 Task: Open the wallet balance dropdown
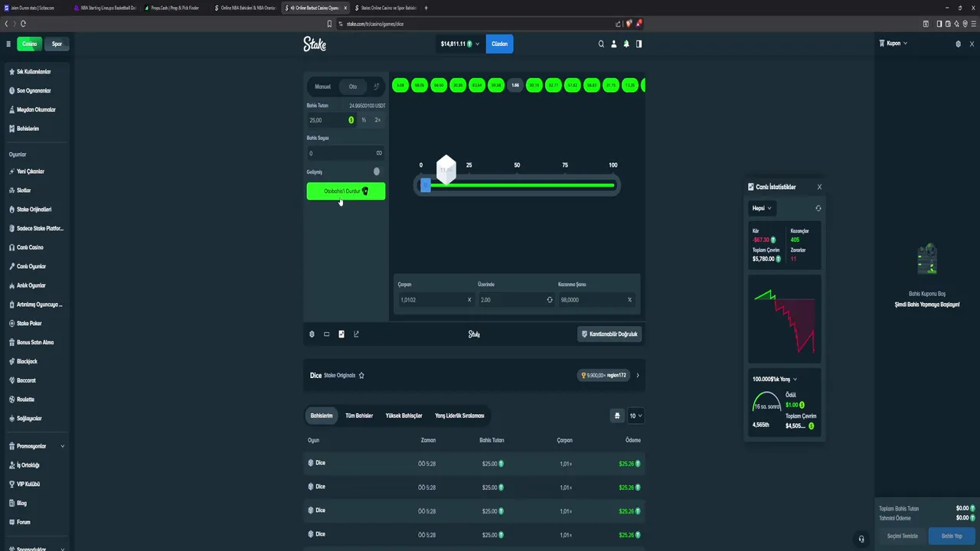click(x=459, y=44)
